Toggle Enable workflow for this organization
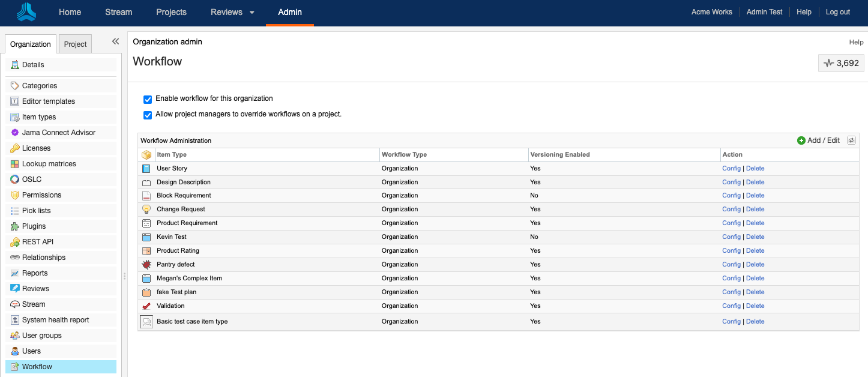The image size is (868, 377). pyautogui.click(x=148, y=99)
